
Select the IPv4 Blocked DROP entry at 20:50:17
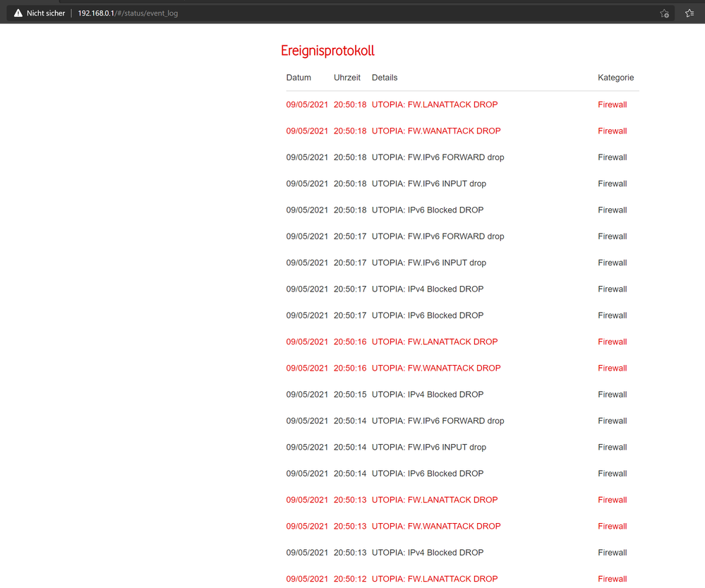[427, 289]
